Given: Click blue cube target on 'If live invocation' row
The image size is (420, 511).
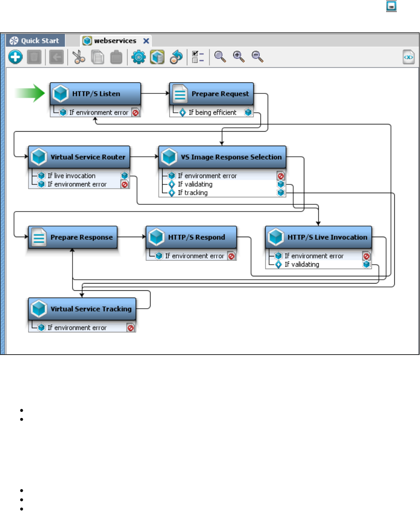Looking at the screenshot, I should (x=124, y=176).
